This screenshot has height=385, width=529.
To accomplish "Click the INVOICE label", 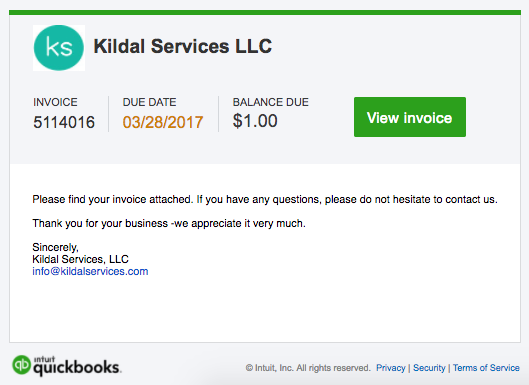I will [x=55, y=102].
